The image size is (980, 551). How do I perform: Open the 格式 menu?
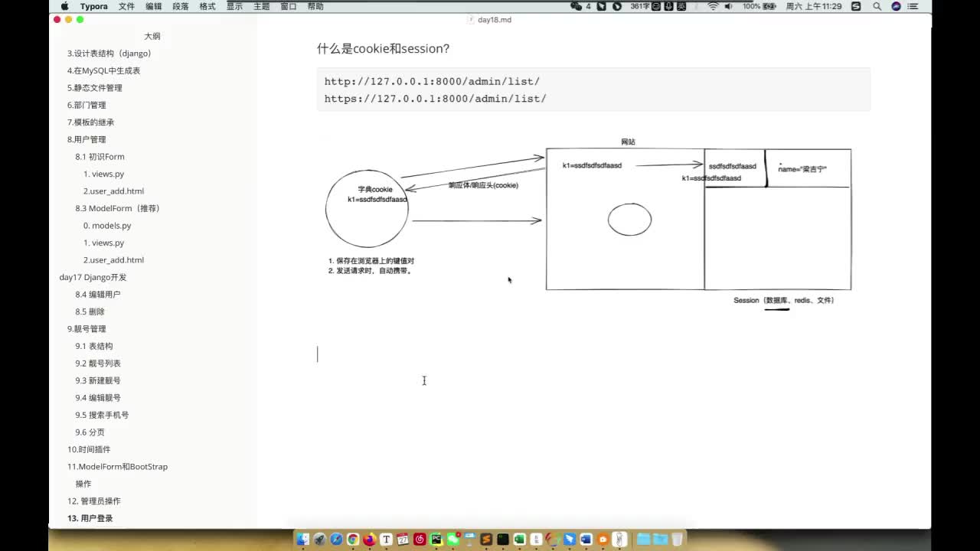(207, 6)
